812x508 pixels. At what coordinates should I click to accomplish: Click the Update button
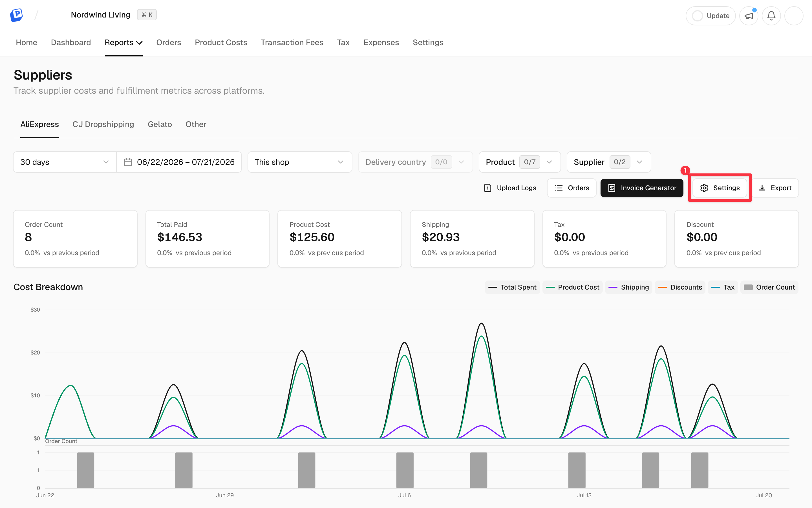[710, 16]
